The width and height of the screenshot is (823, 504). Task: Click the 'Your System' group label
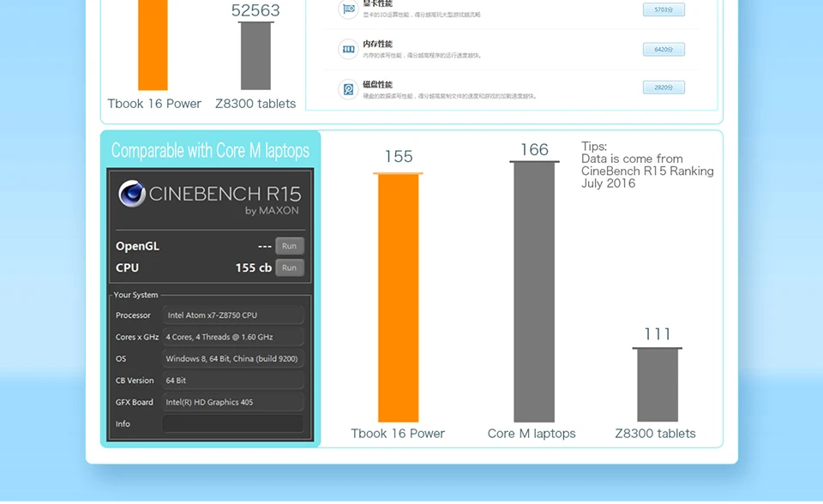[136, 295]
